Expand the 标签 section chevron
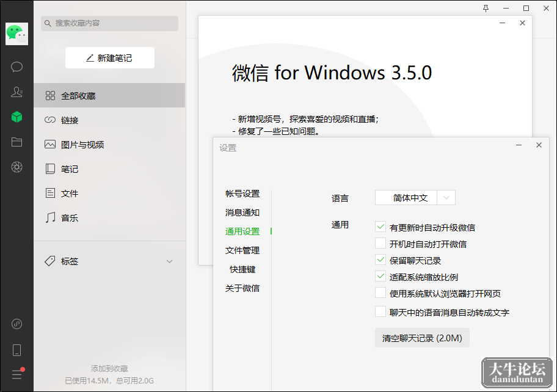 pos(169,261)
